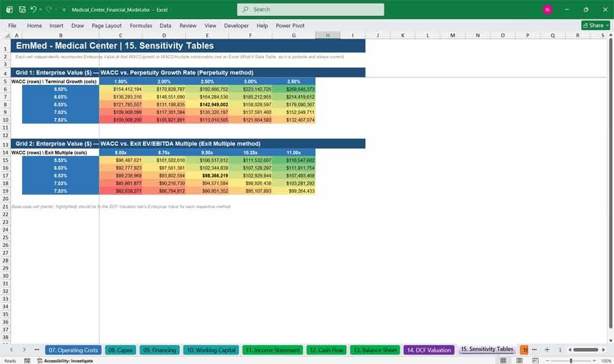Viewport: 614px width, 364px height.
Task: Open Customize Quick Access Toolbar dropdown
Action: [64, 10]
